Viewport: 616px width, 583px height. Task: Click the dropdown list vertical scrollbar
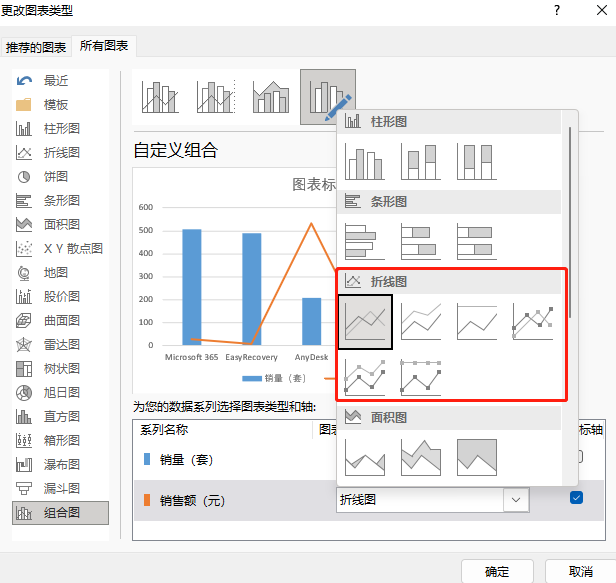pos(570,222)
